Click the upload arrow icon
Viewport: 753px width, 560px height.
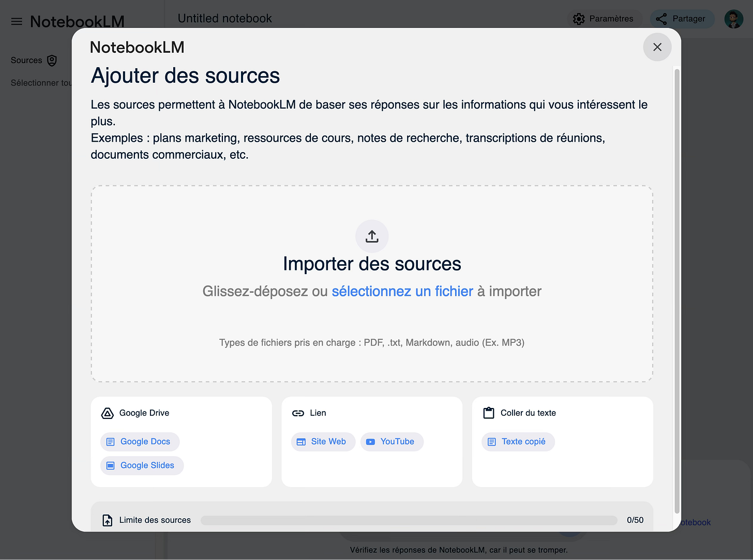(x=372, y=236)
